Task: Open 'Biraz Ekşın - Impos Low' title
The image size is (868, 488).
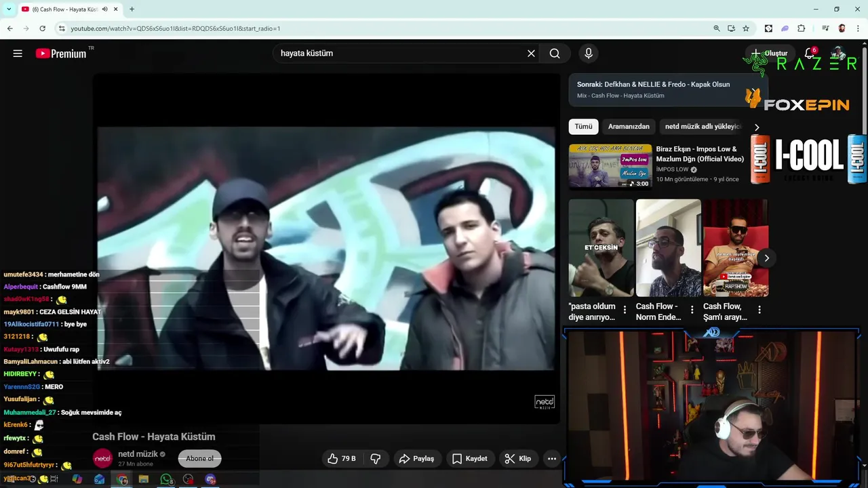Action: [x=700, y=154]
